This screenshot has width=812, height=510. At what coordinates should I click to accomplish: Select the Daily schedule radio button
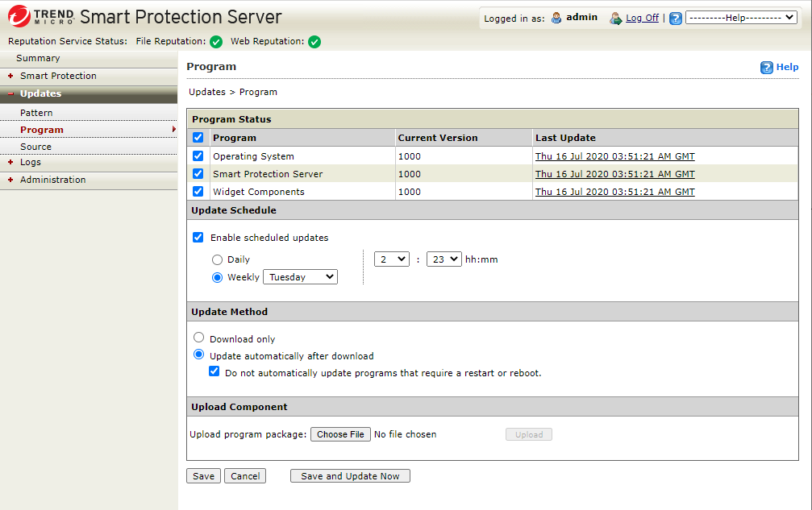coord(217,259)
